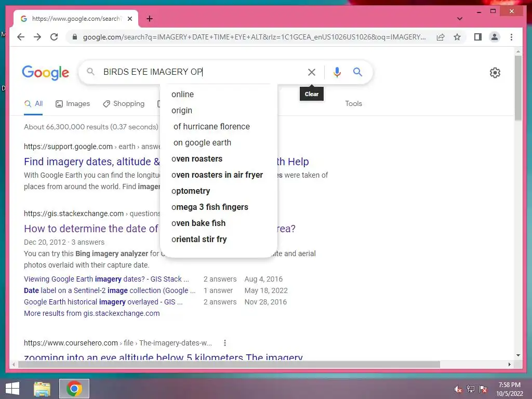
Task: Click the Google logo
Action: click(46, 73)
